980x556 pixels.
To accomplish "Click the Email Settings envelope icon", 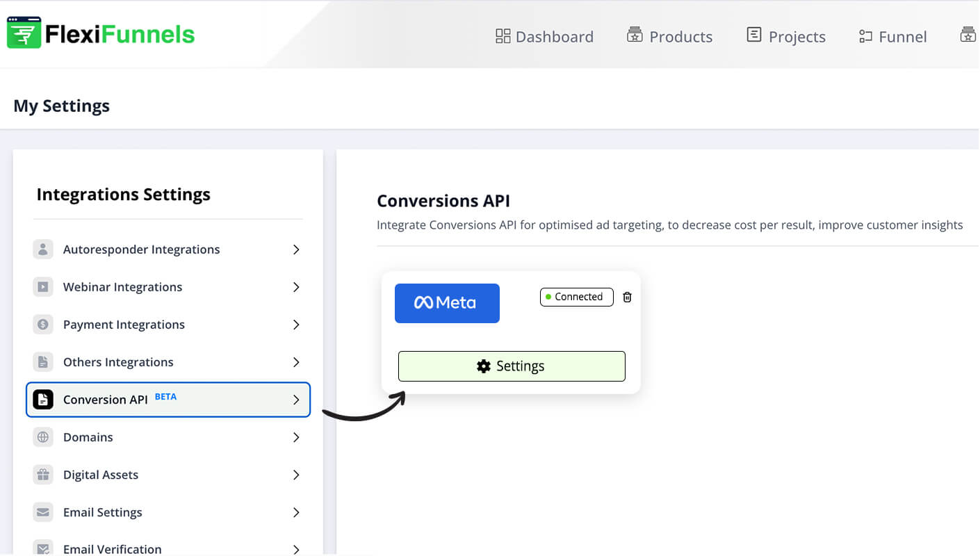I will (x=42, y=512).
